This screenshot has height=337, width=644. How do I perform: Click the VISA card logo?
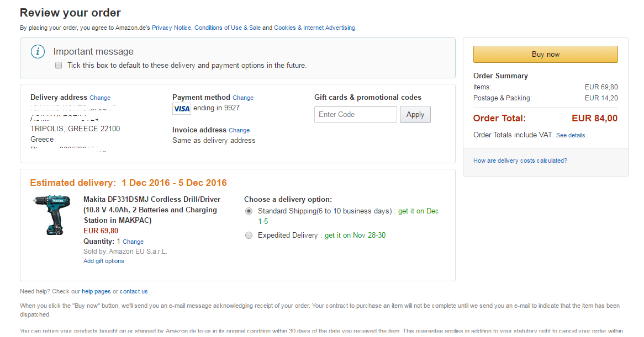click(x=181, y=109)
